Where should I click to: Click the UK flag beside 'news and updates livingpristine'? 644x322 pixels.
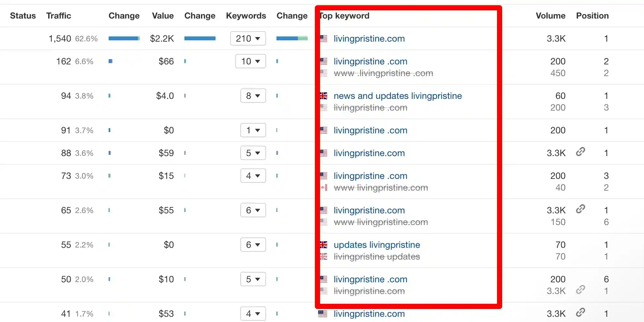coord(324,96)
